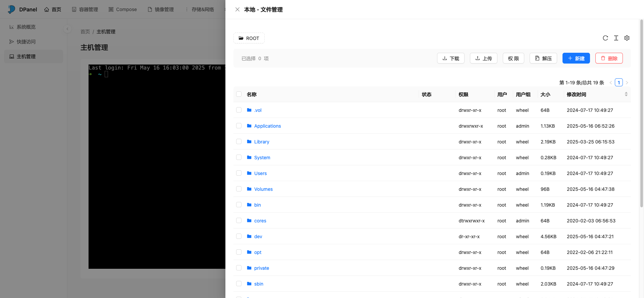Click the 首页 breadcrumb link
This screenshot has height=298, width=644.
click(x=85, y=32)
